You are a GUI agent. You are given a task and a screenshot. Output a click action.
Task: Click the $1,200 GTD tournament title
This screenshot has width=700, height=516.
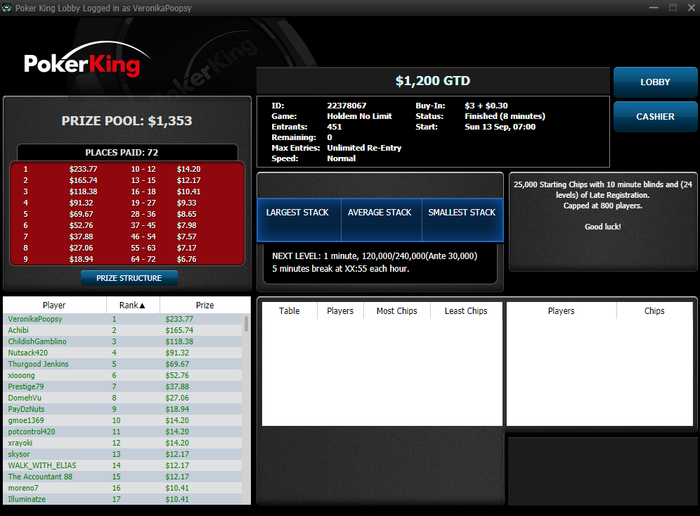click(x=433, y=81)
